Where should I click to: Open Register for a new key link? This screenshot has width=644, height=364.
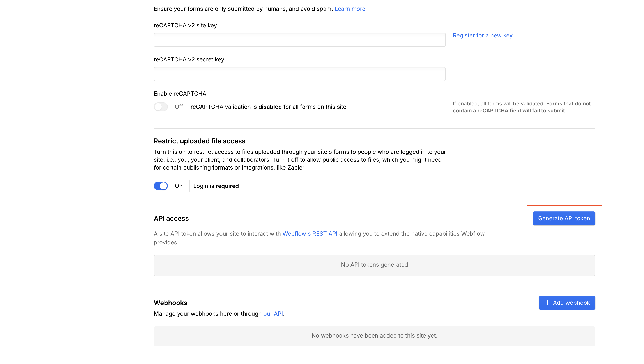(x=483, y=35)
